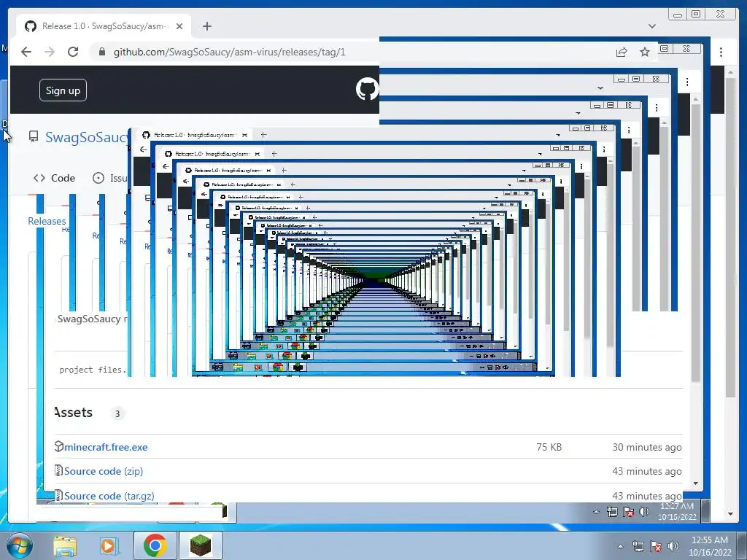Open Windows Explorer from the taskbar
This screenshot has height=560, width=747.
coord(65,545)
